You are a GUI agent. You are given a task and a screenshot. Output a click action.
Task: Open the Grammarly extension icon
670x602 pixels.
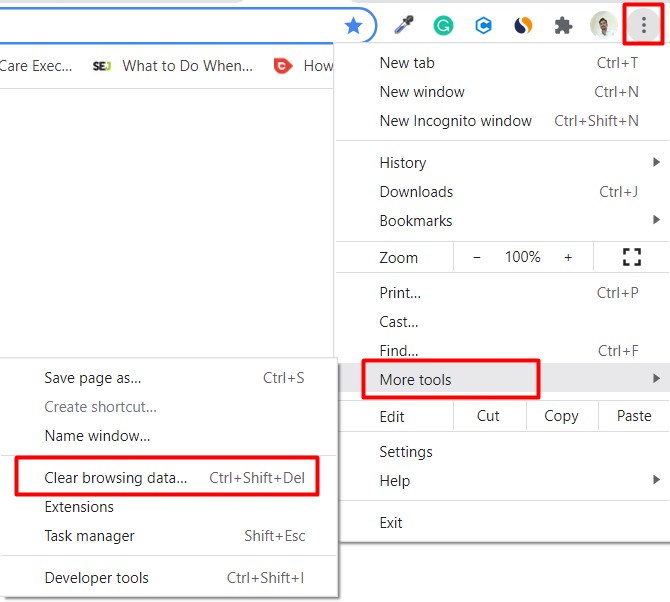coord(443,26)
